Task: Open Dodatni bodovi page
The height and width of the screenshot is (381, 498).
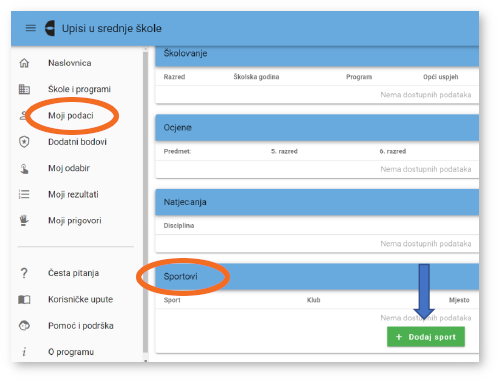Action: pyautogui.click(x=77, y=142)
